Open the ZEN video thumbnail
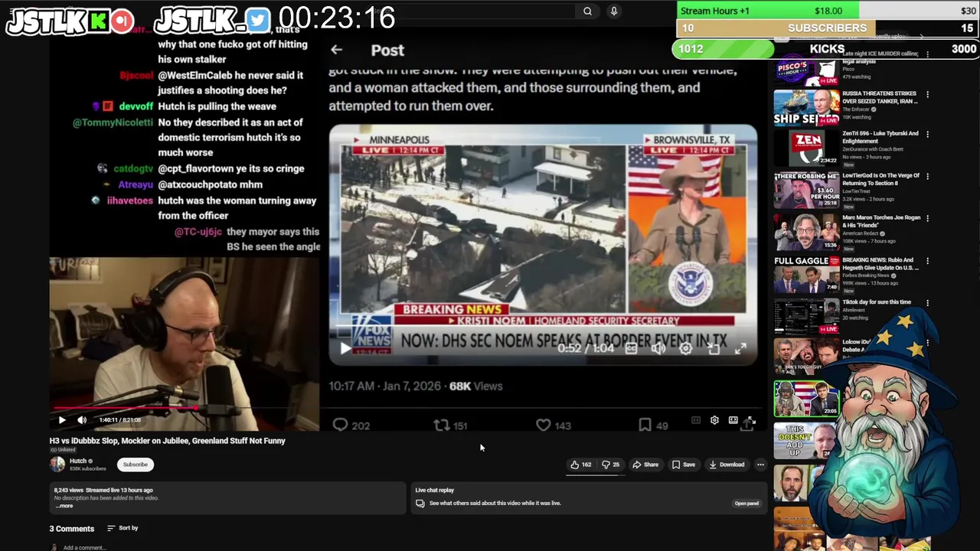 pyautogui.click(x=806, y=148)
